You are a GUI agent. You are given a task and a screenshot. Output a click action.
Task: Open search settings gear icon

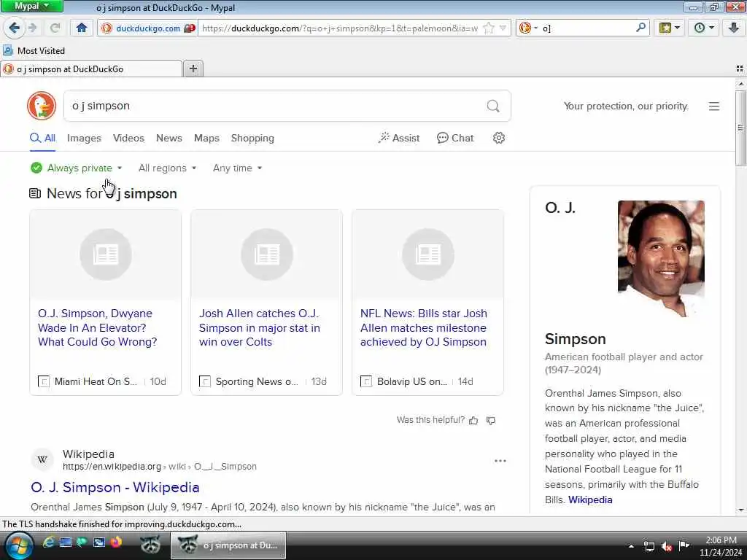point(499,138)
